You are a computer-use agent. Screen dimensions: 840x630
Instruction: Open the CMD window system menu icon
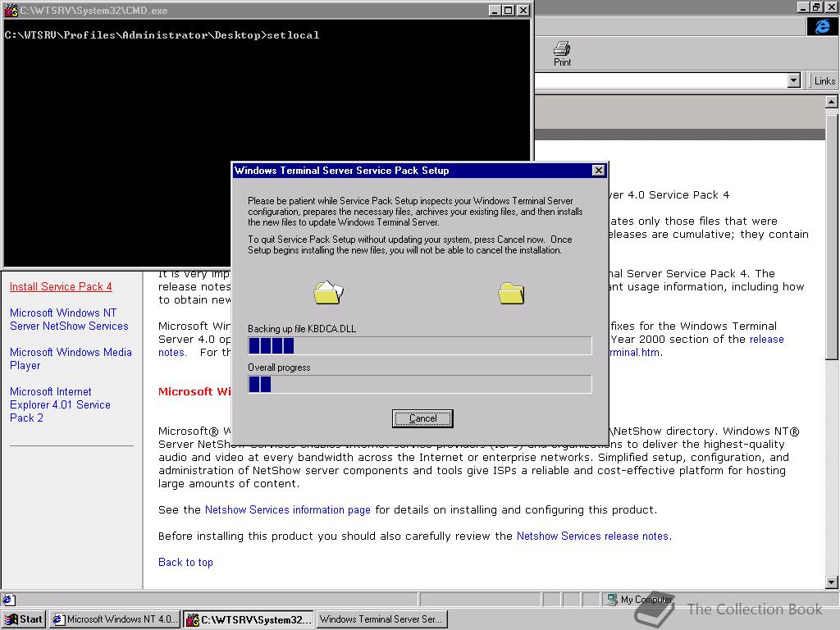coord(11,10)
